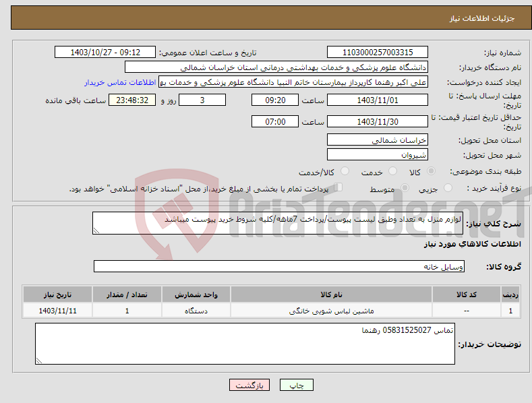Click the نام کالا column header
The image size is (532, 403).
[331, 294]
